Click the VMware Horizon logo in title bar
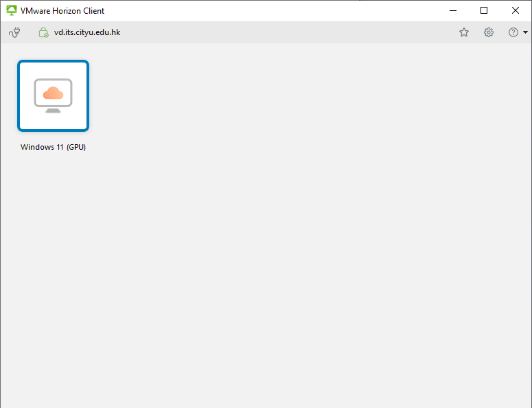Screen dimensions: 532x408 point(11,10)
